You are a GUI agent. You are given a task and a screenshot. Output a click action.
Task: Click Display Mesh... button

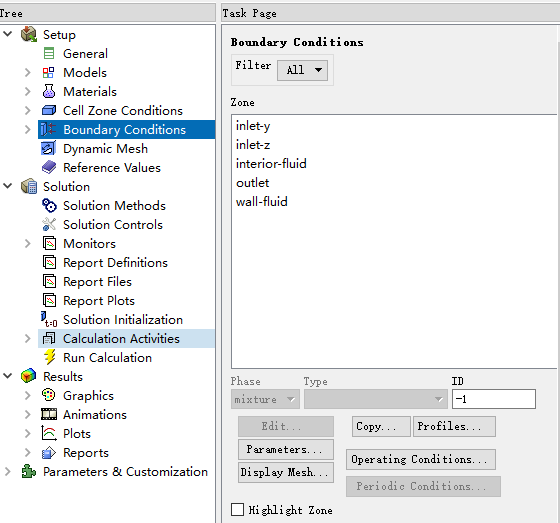pyautogui.click(x=286, y=472)
